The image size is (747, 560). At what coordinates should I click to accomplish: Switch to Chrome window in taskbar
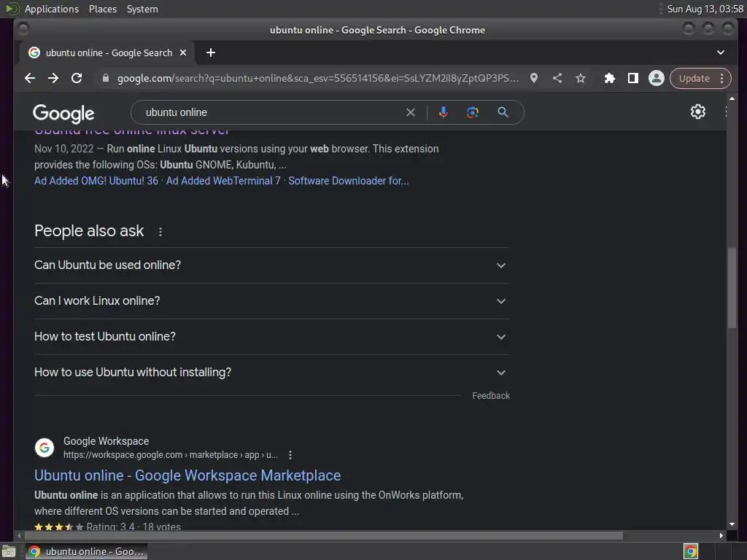click(x=87, y=551)
